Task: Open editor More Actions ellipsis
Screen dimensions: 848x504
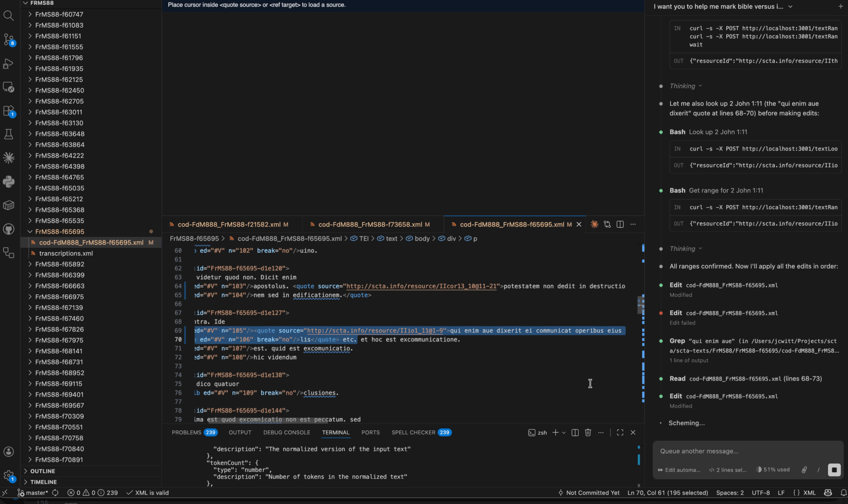Action: (x=633, y=225)
